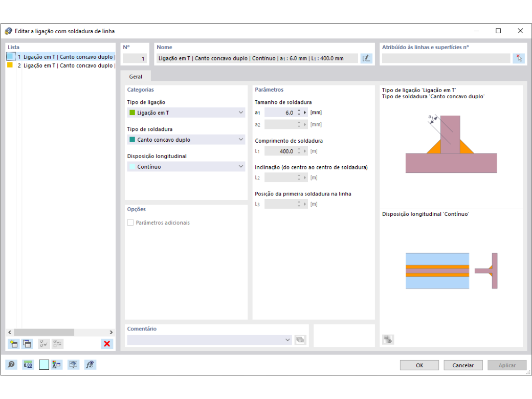
Task: Click the continuous weld layout diagram
Action: (x=452, y=271)
